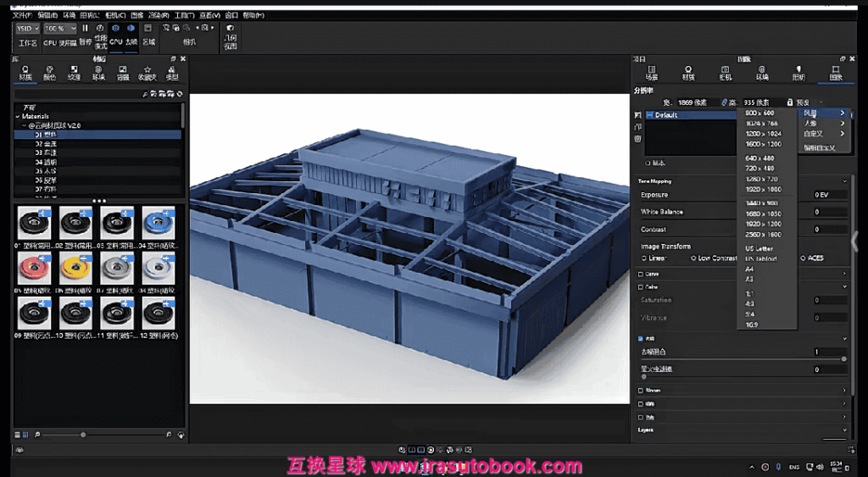Click the Exposure value field
The width and height of the screenshot is (868, 477).
(829, 196)
